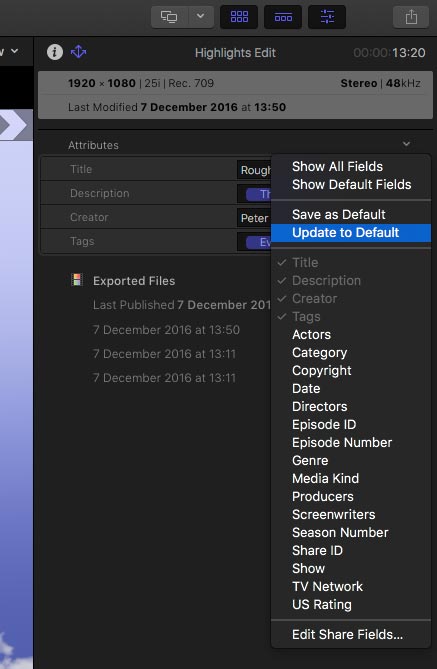This screenshot has width=437, height=669.
Task: Enable the Actors field
Action: (351, 334)
